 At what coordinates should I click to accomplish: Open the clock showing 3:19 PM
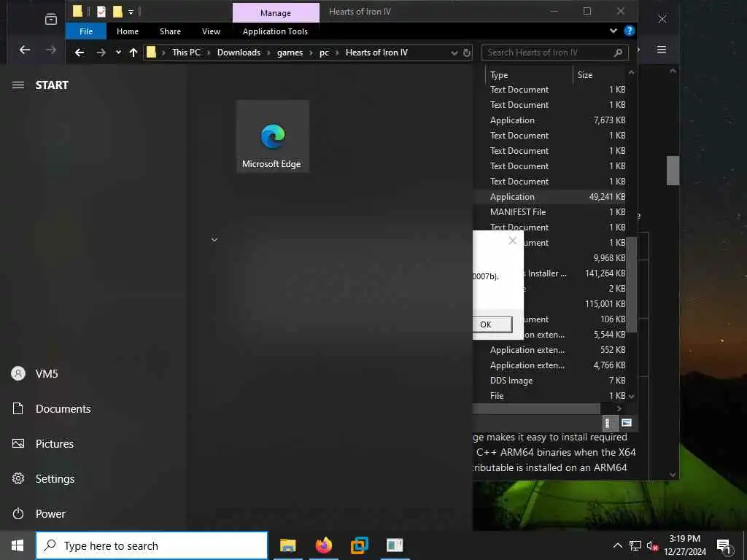pos(684,545)
